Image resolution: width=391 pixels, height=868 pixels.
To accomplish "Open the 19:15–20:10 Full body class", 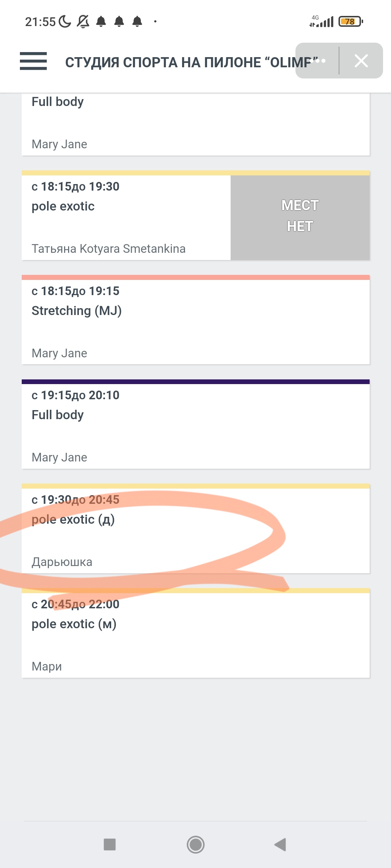I will (195, 425).
